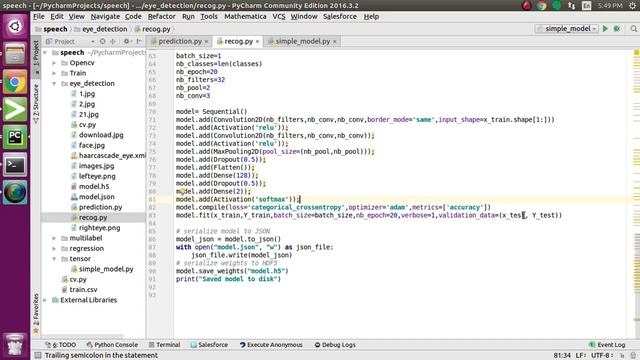Open the PyCharm dock icon
The image size is (640, 360).
(15, 137)
